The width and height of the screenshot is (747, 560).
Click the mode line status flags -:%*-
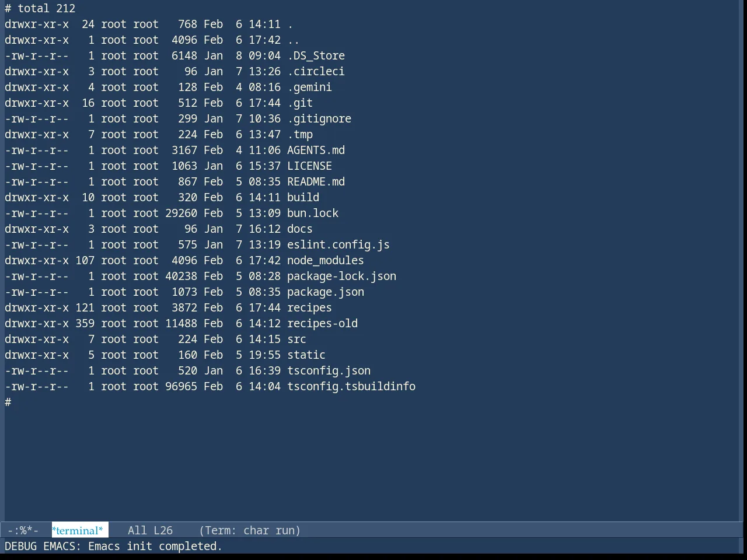(23, 530)
